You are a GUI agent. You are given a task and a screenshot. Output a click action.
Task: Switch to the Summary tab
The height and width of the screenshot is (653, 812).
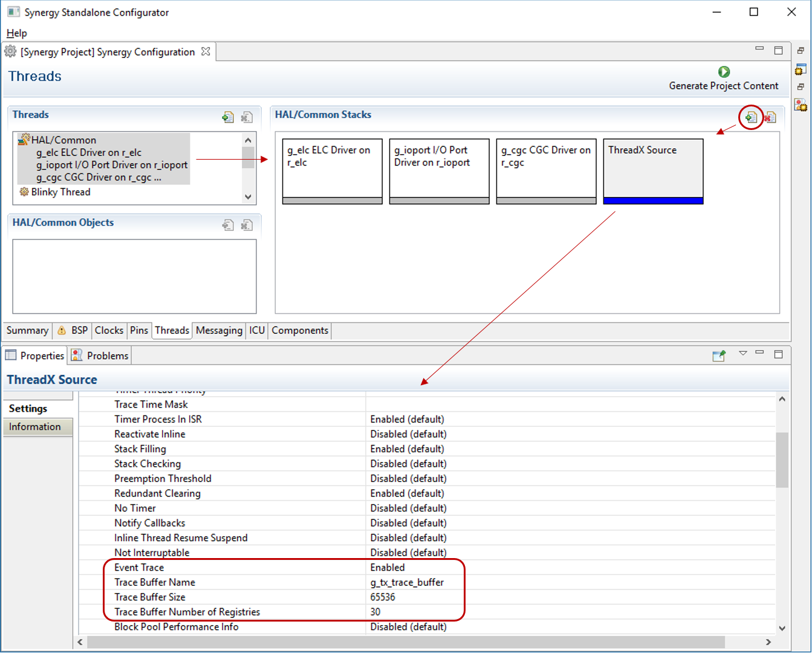pos(27,331)
